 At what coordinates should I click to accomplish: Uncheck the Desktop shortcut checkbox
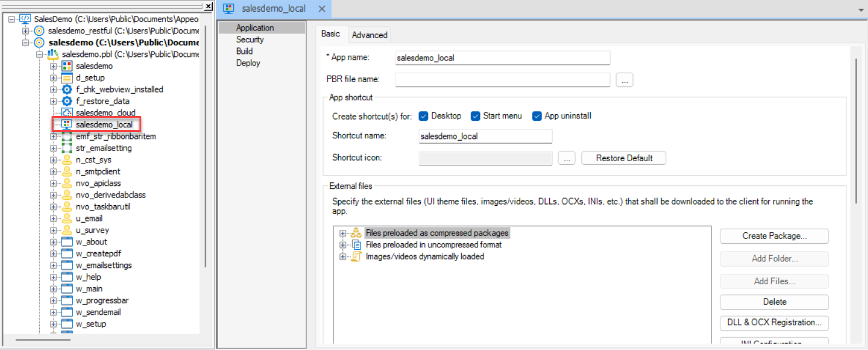coord(424,116)
